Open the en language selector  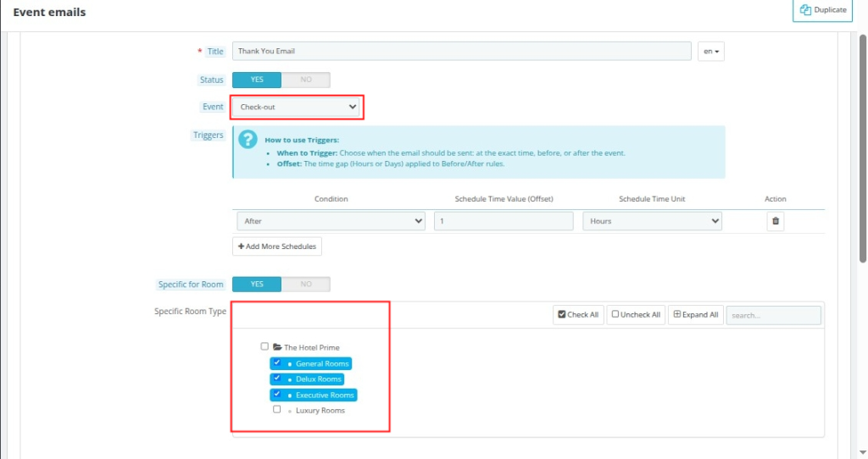tap(710, 52)
